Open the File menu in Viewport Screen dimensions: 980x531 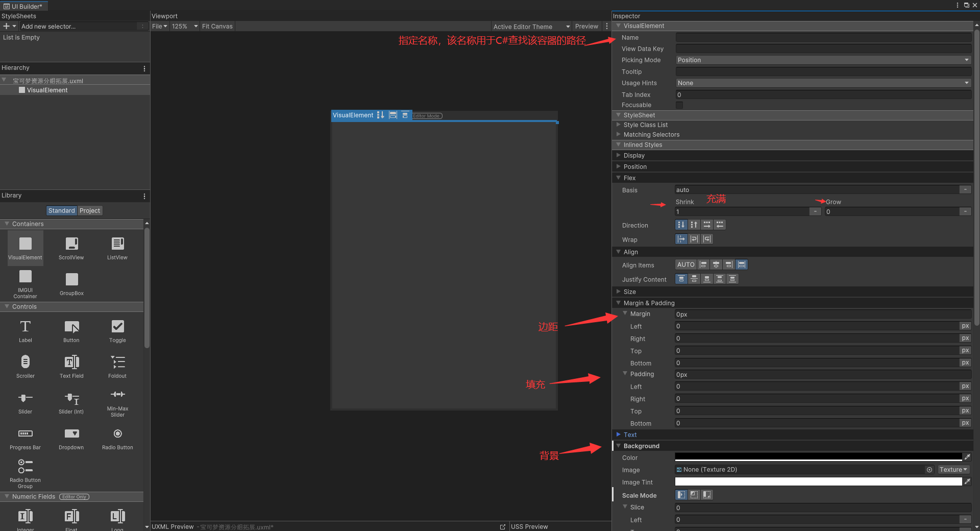coord(159,26)
